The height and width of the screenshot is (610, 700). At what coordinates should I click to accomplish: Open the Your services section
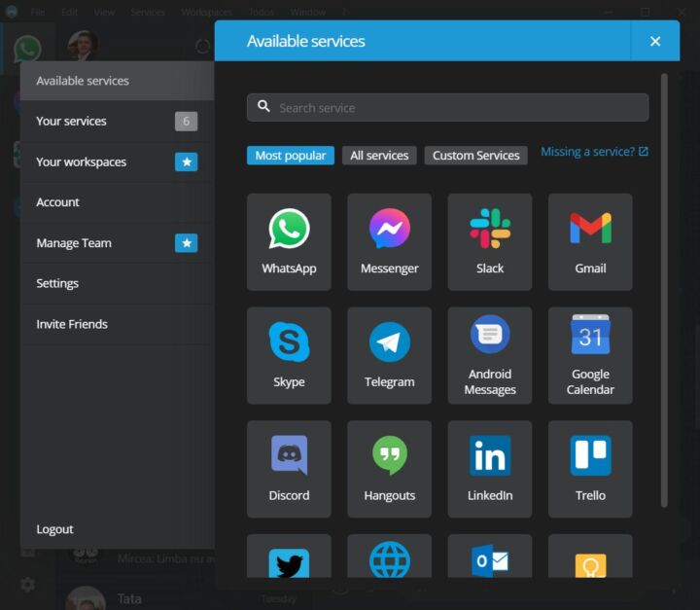coord(118,121)
